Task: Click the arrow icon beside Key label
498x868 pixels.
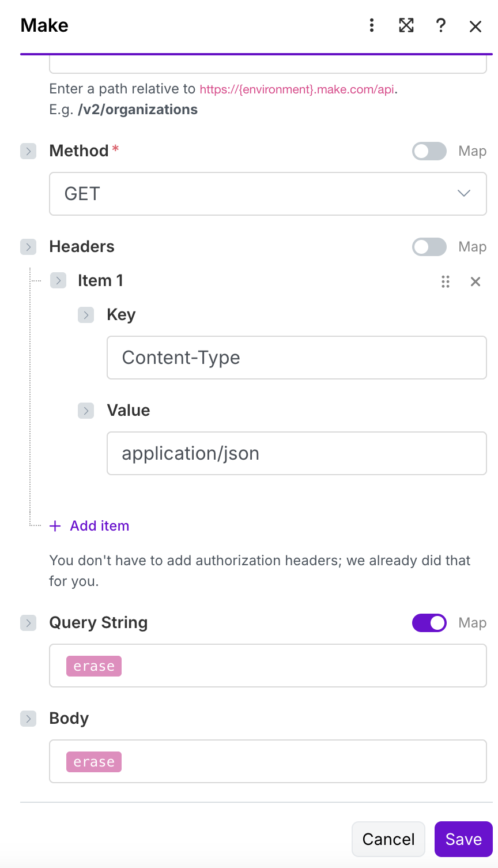Action: pyautogui.click(x=86, y=315)
